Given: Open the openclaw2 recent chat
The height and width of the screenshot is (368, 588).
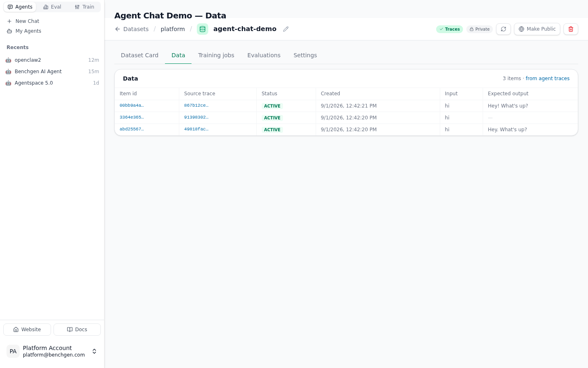Looking at the screenshot, I should click(52, 60).
